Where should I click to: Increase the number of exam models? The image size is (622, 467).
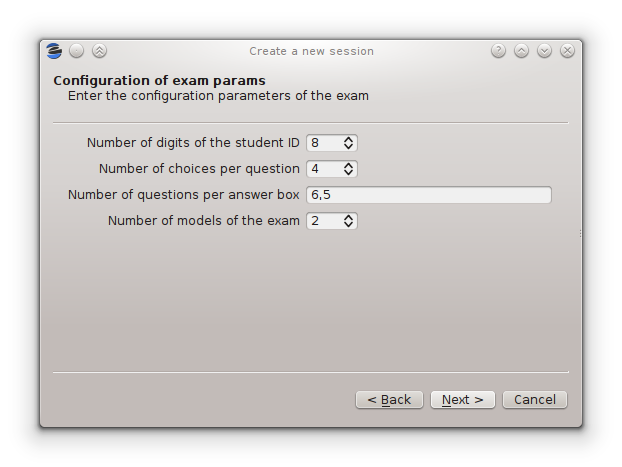click(x=348, y=217)
